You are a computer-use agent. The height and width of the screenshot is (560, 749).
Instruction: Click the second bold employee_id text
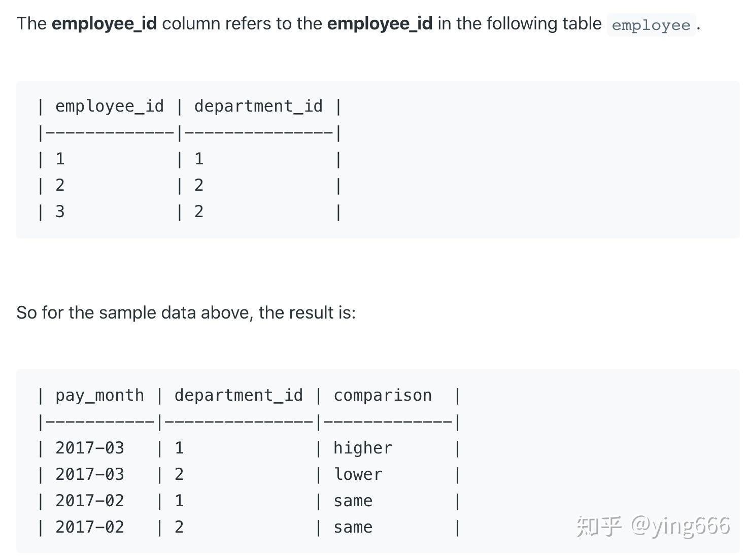(x=380, y=24)
